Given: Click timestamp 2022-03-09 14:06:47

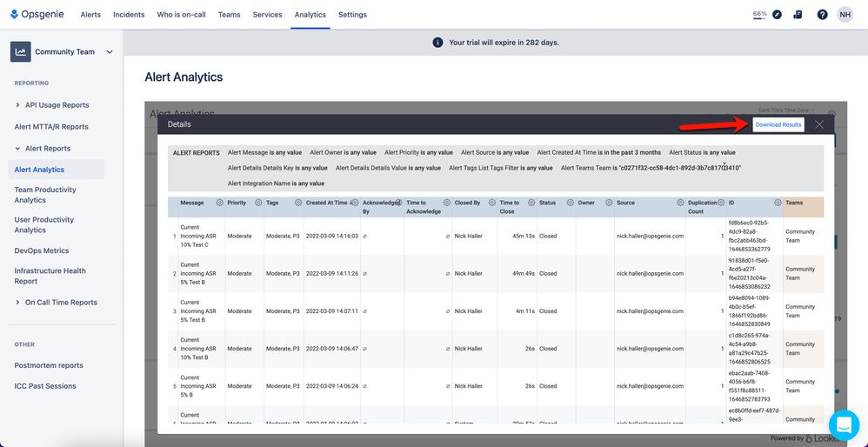Looking at the screenshot, I should point(331,349).
